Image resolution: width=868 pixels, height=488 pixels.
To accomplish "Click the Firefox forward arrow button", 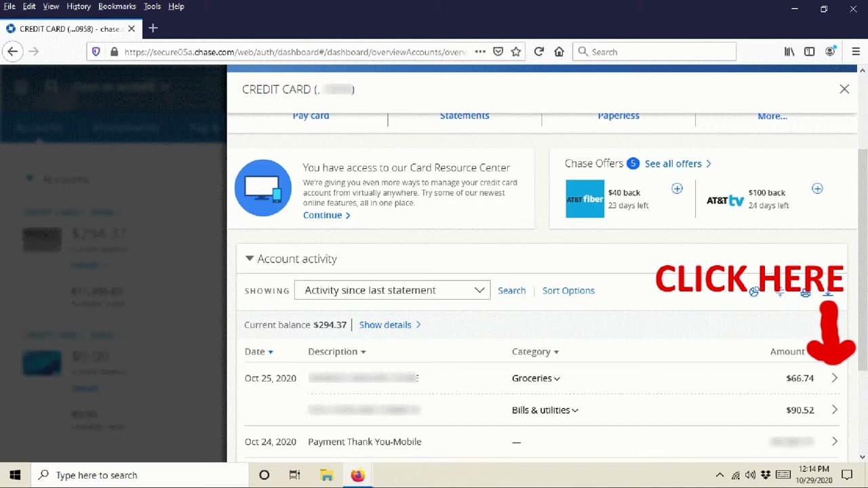I will 34,52.
